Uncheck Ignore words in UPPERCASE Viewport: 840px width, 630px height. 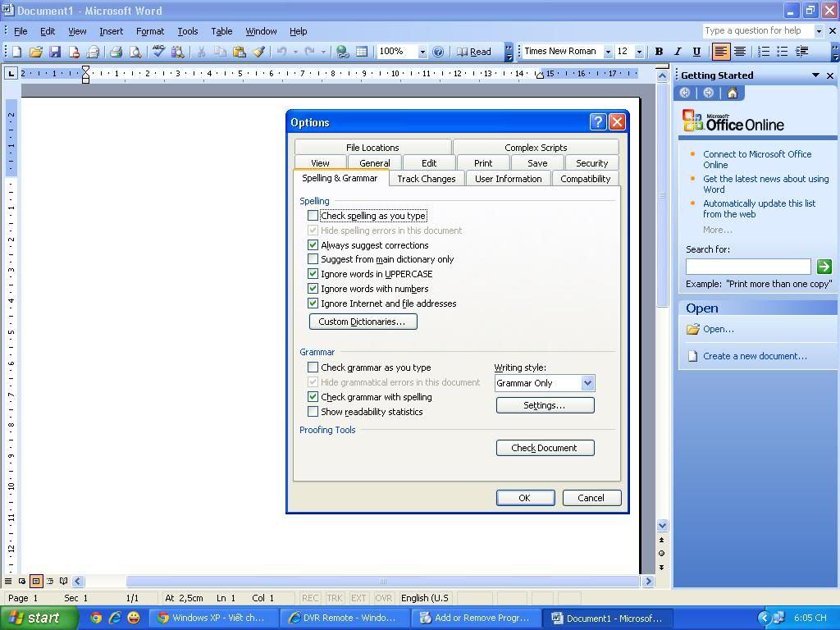click(x=313, y=274)
